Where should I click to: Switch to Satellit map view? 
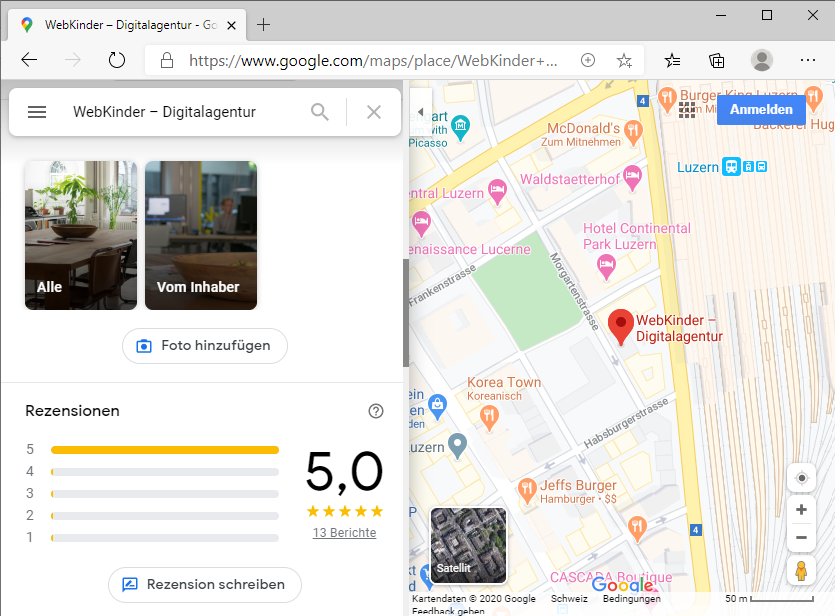pos(469,545)
